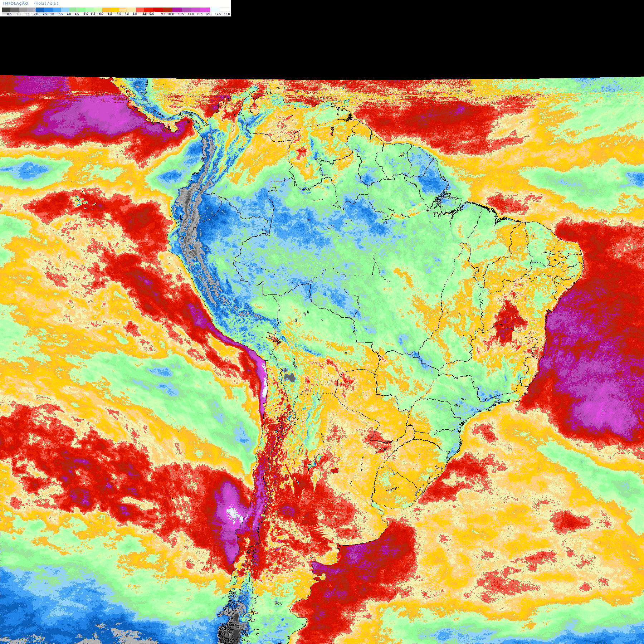Viewport: 644px width, 644px height.
Task: Click the "3.0" legend value
Action: [52, 14]
